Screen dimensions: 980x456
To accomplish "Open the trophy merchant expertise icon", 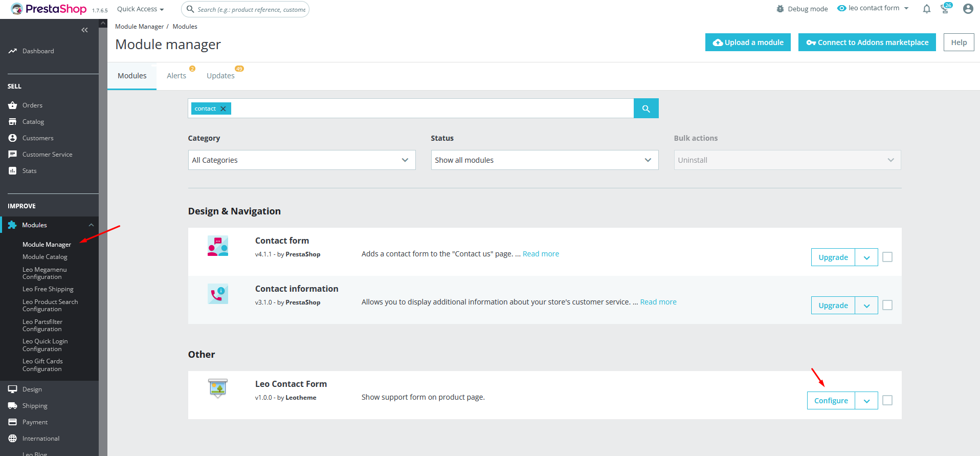I will click(945, 9).
